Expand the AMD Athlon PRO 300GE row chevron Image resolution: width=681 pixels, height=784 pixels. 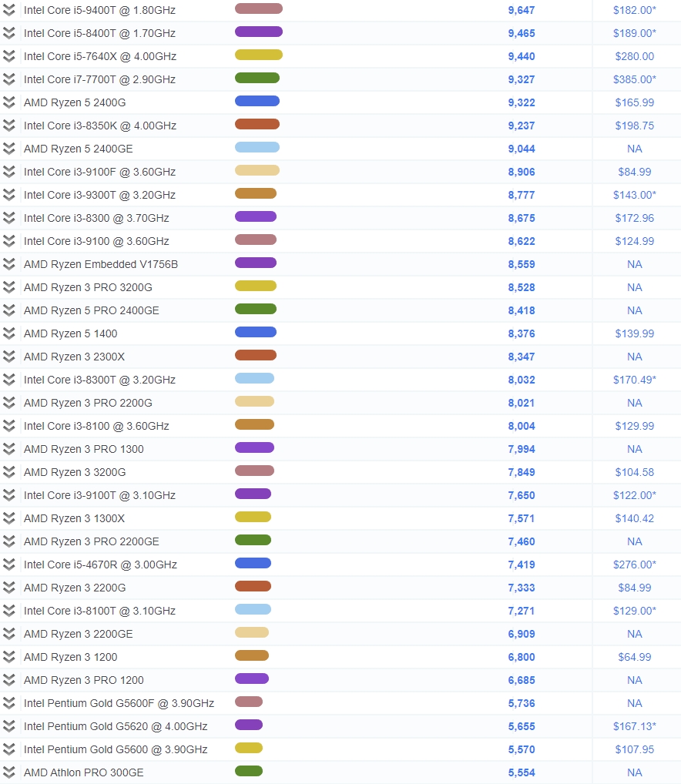(9, 772)
